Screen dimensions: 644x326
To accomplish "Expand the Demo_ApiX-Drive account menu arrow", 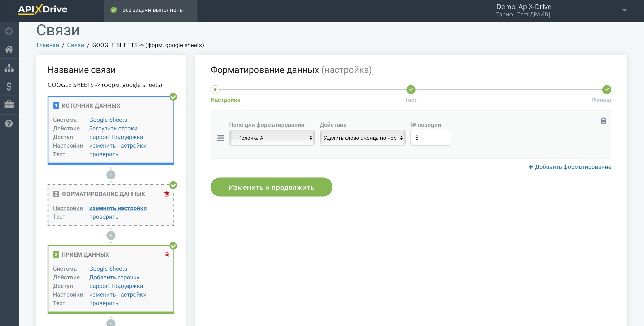I will tap(624, 10).
